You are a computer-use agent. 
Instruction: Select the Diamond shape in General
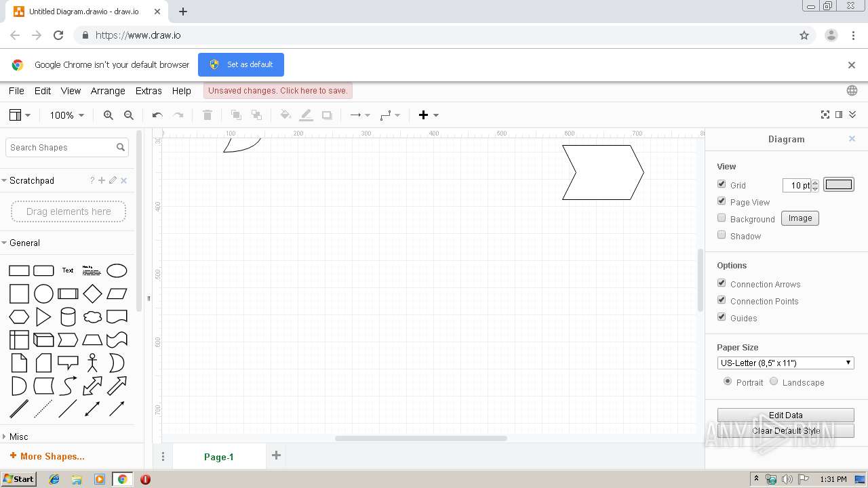click(x=92, y=293)
